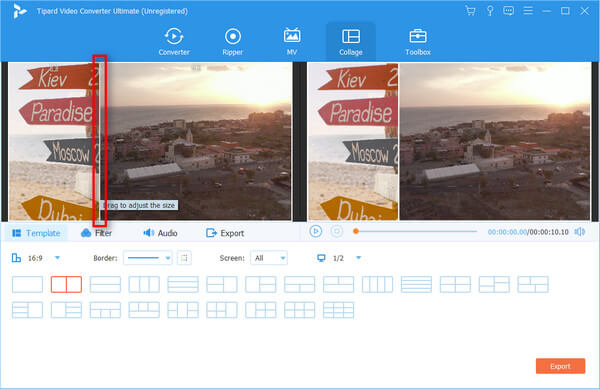Open the Ripper module
The image size is (600, 389).
tap(233, 42)
